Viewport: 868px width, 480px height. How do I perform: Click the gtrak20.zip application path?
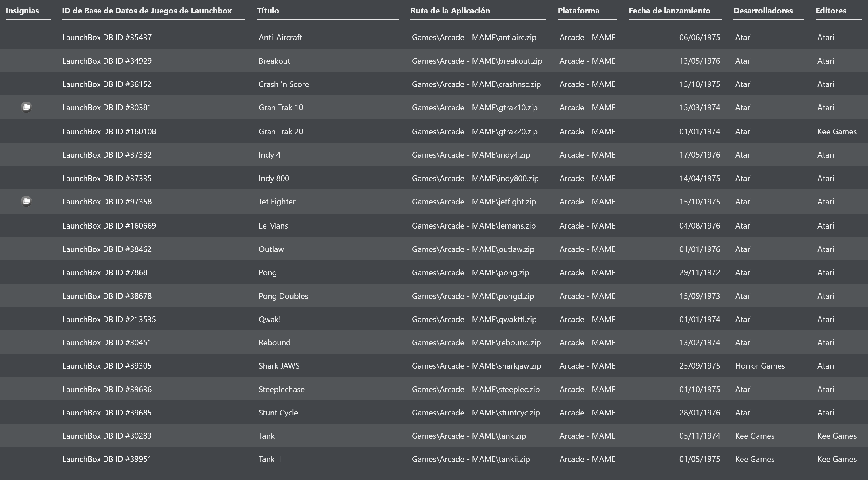pos(475,131)
